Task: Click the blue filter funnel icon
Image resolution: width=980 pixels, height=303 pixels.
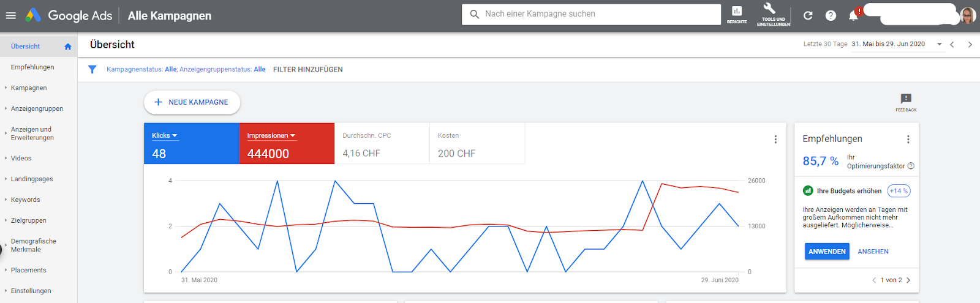Action: coord(92,69)
